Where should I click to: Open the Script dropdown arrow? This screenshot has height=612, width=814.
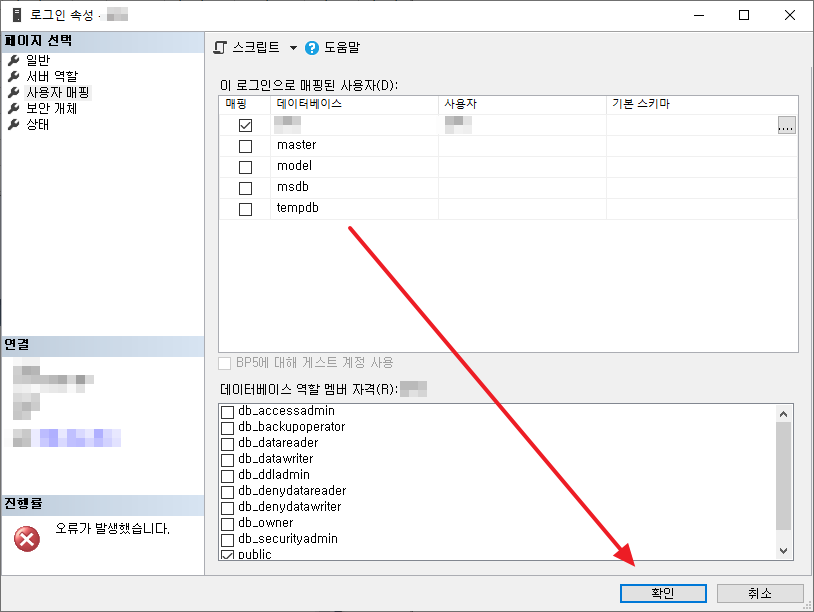click(x=293, y=48)
